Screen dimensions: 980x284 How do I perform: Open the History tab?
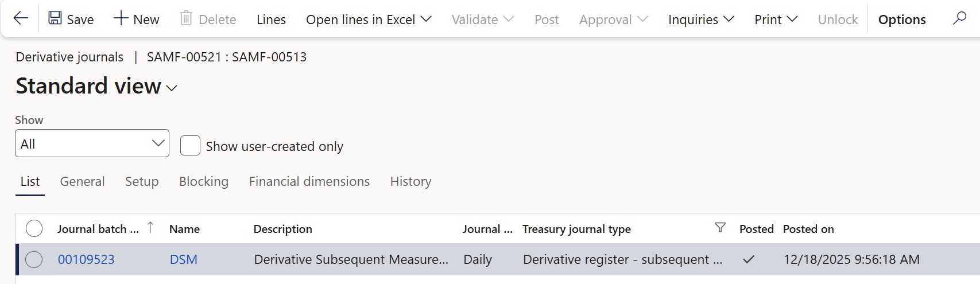coord(410,182)
